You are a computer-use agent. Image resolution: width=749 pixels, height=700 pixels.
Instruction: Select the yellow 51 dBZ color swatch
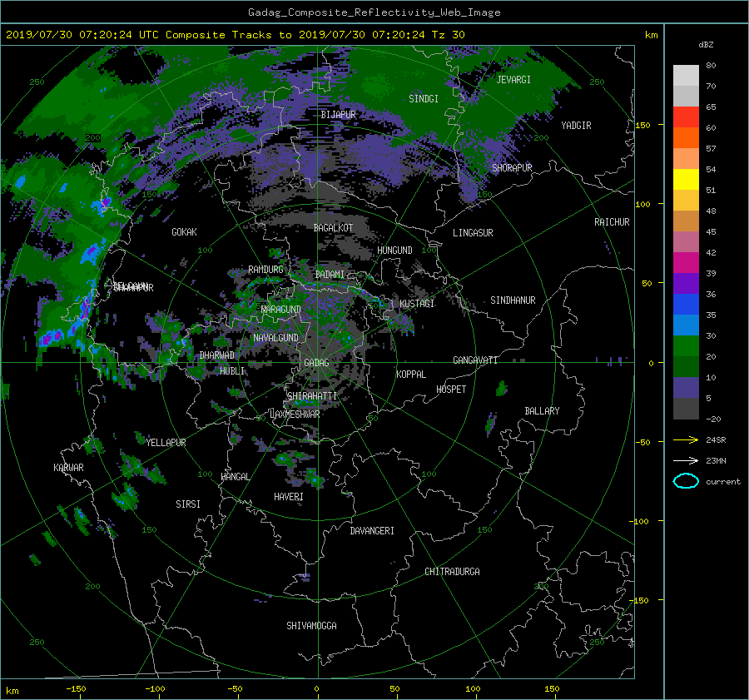[x=686, y=179]
